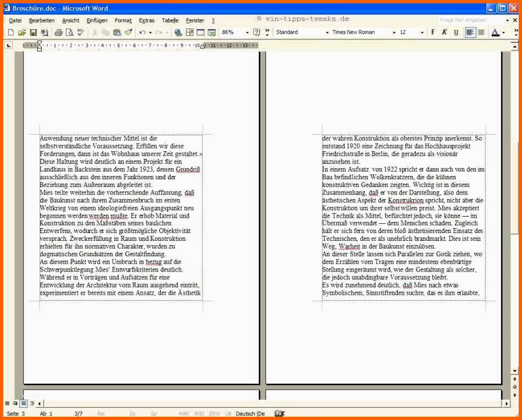This screenshot has height=420, width=522.
Task: Open the Einfügen menu
Action: (x=97, y=21)
